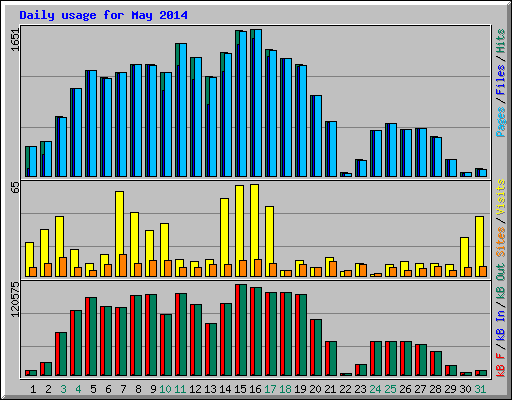Click day 7 label on the axis
Screen dimensions: 512x400
[x=123, y=389]
